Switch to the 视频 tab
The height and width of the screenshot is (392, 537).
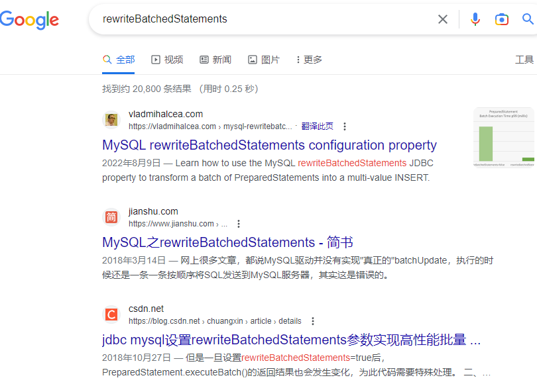(166, 59)
